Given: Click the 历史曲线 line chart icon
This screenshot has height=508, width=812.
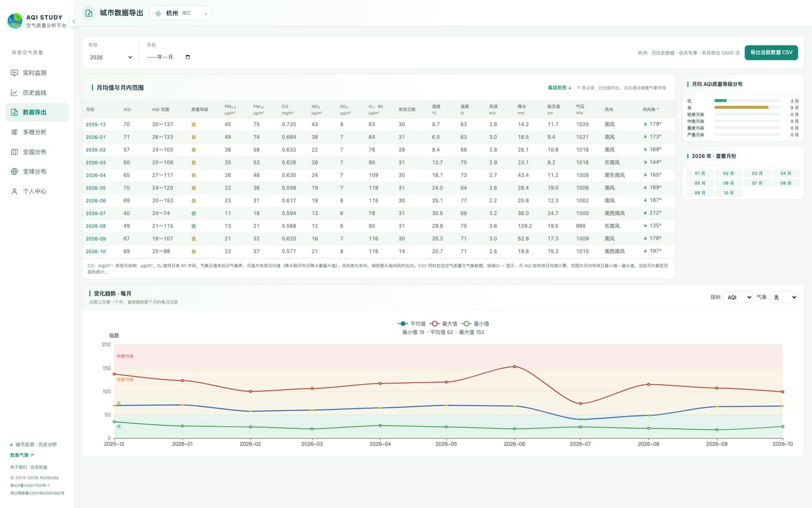Looking at the screenshot, I should [x=14, y=92].
